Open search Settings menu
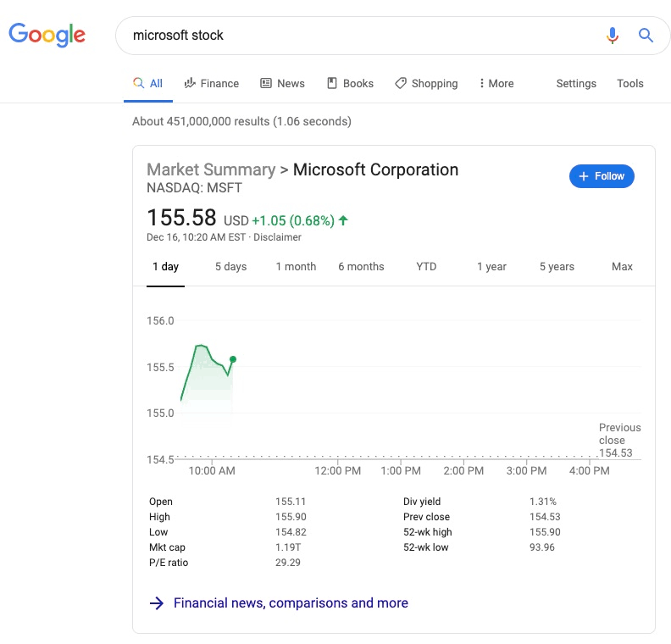 click(x=576, y=83)
